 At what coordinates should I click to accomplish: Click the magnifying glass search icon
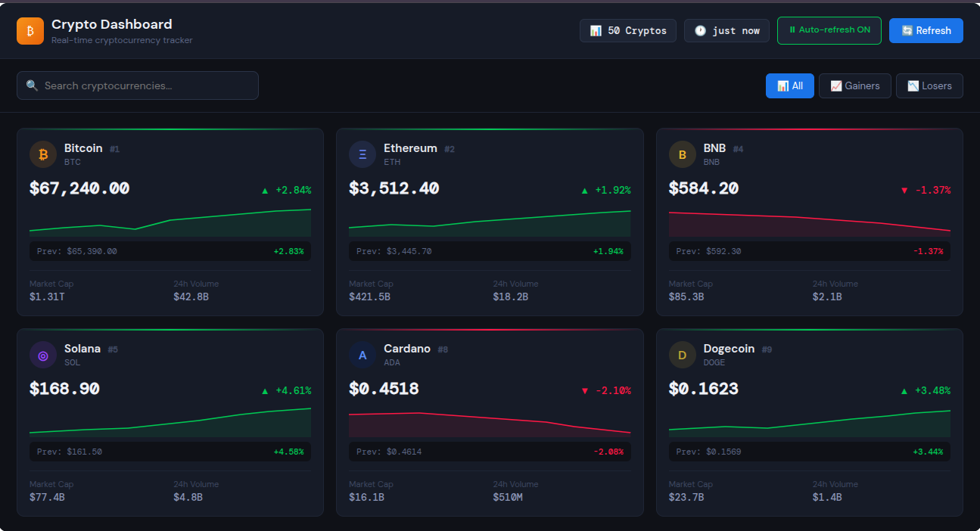[x=32, y=85]
